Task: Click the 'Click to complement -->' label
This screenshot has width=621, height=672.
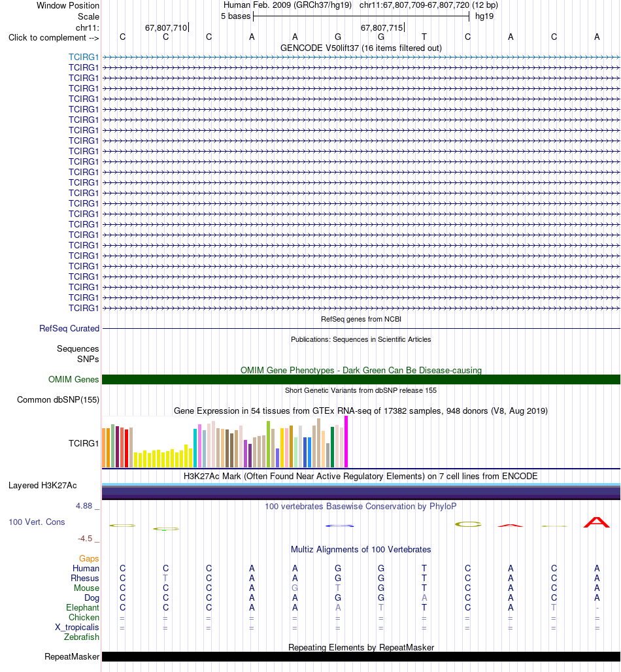Action: (54, 38)
